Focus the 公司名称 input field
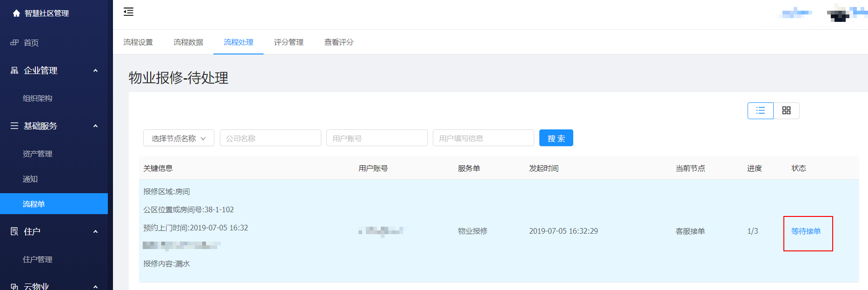868x290 pixels. 270,138
